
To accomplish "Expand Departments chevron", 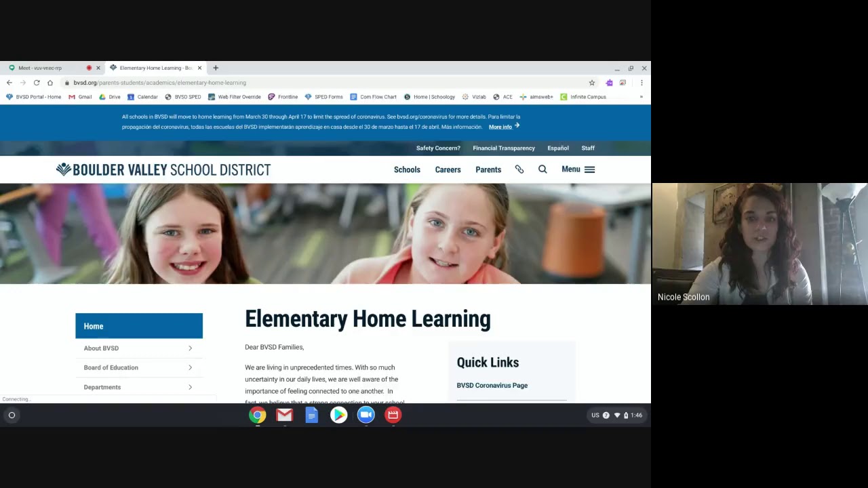I will coord(190,387).
